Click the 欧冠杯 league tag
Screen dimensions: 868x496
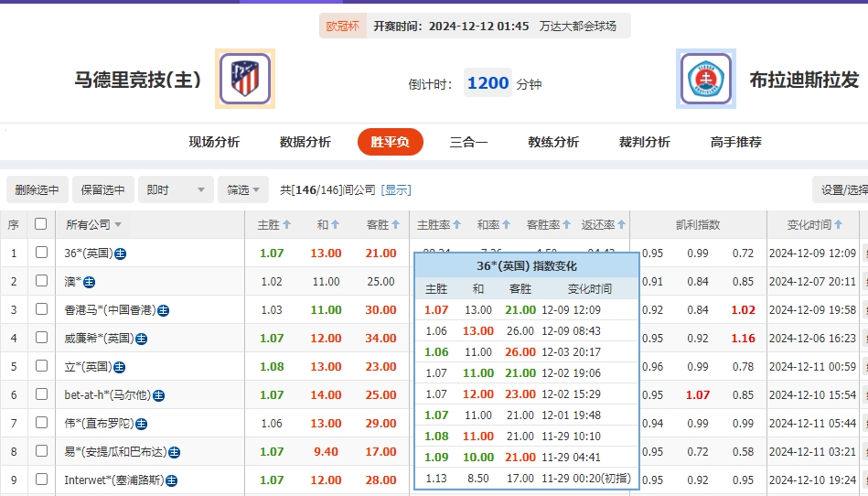[343, 26]
